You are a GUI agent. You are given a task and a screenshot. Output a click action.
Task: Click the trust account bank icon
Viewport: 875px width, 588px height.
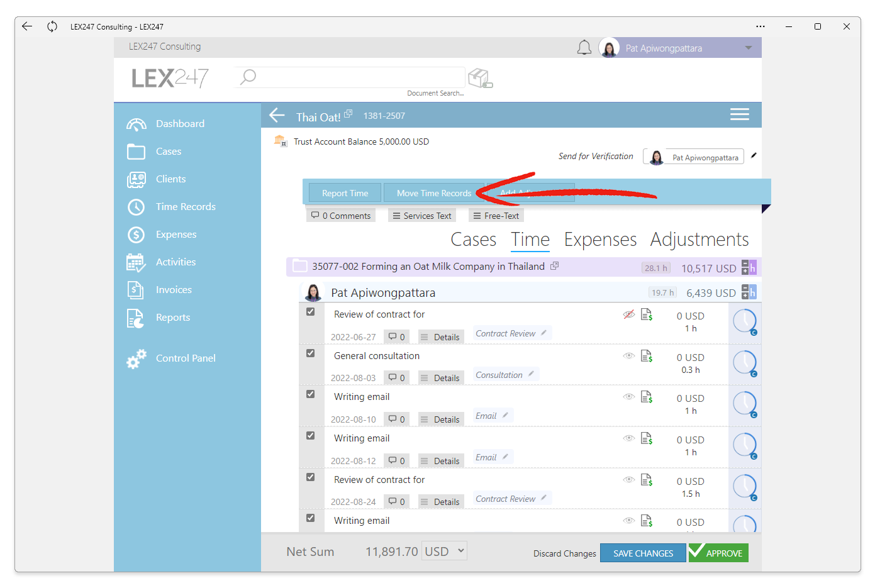280,141
